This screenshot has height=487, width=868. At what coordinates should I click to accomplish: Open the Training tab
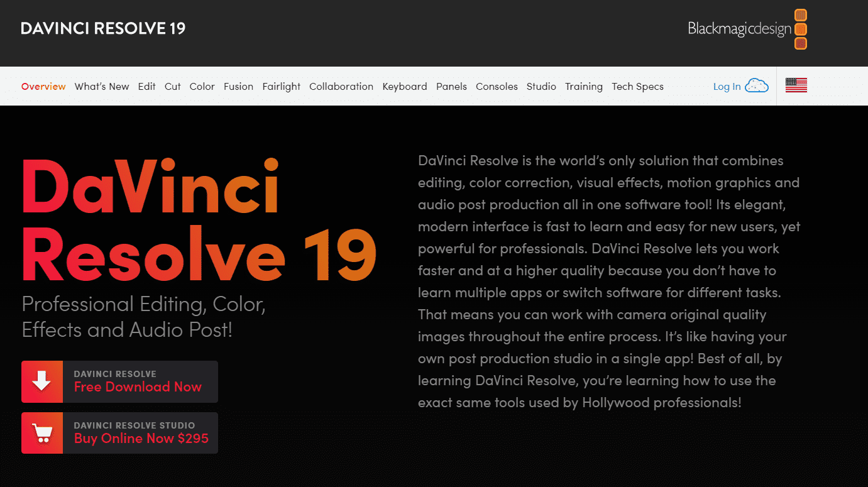click(584, 87)
